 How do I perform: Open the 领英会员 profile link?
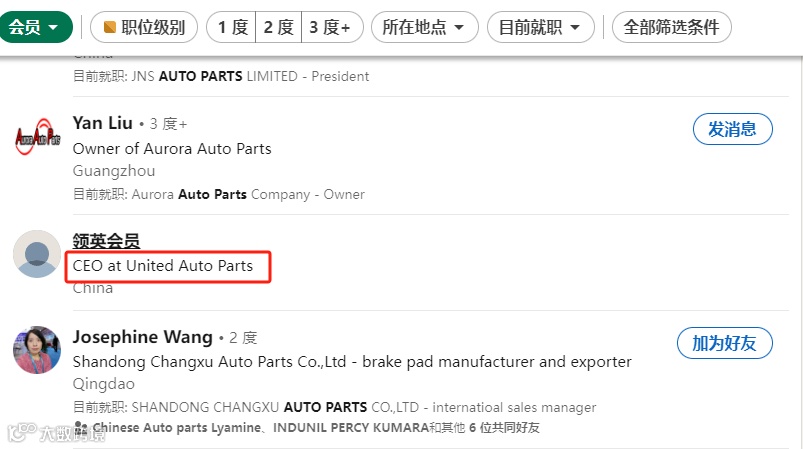[x=106, y=241]
